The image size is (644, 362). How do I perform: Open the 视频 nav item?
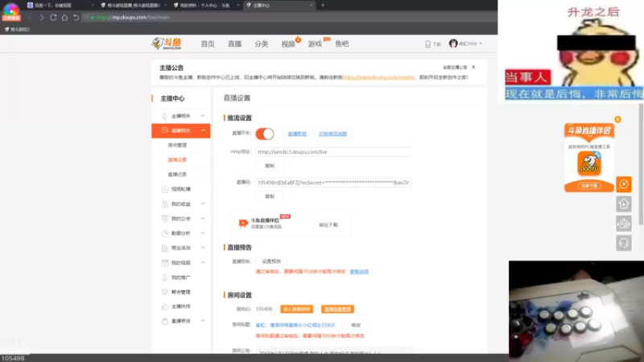288,44
